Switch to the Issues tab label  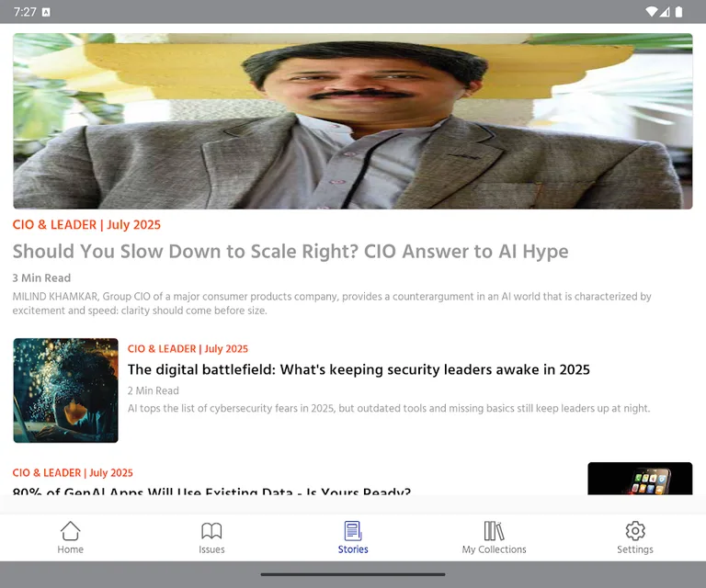(211, 549)
